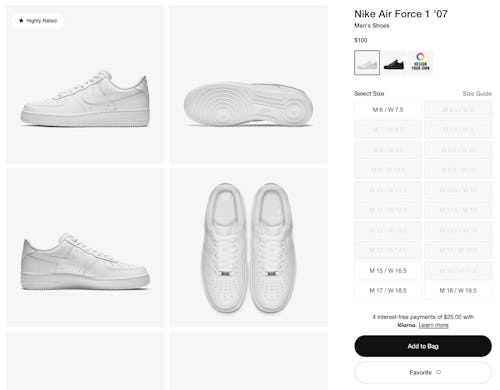Image resolution: width=500 pixels, height=390 pixels.
Task: Open the inner side view shoe image
Action: click(85, 247)
